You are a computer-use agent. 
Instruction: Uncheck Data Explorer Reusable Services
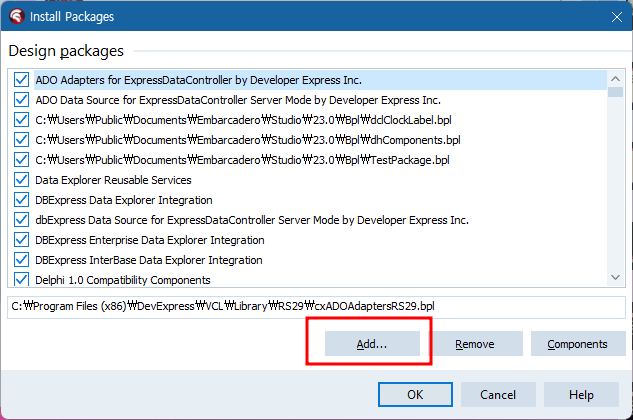21,180
